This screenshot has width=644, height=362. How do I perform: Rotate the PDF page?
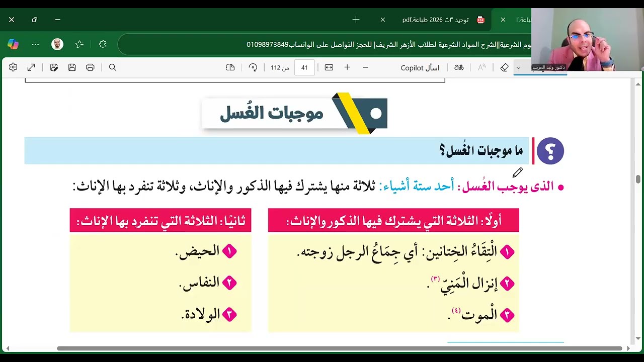[x=253, y=67]
